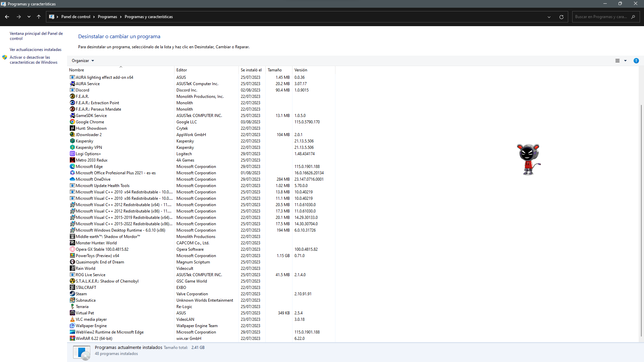This screenshot has height=362, width=644.
Task: Click the refresh address bar icon
Action: [x=561, y=17]
